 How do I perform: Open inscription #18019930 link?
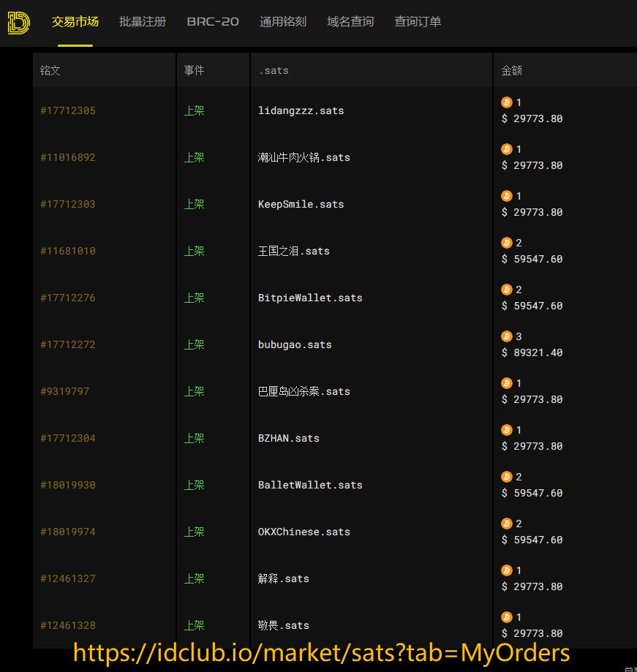(68, 485)
